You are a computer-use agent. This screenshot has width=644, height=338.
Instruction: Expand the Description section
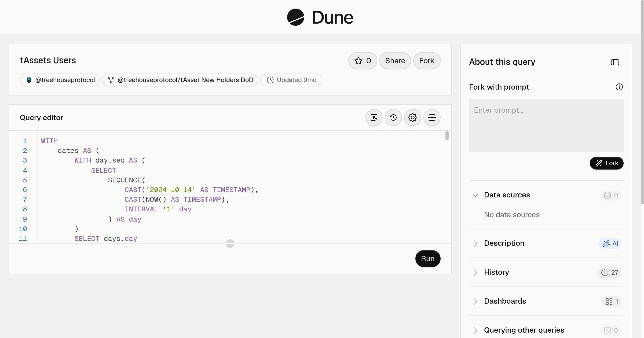(475, 243)
